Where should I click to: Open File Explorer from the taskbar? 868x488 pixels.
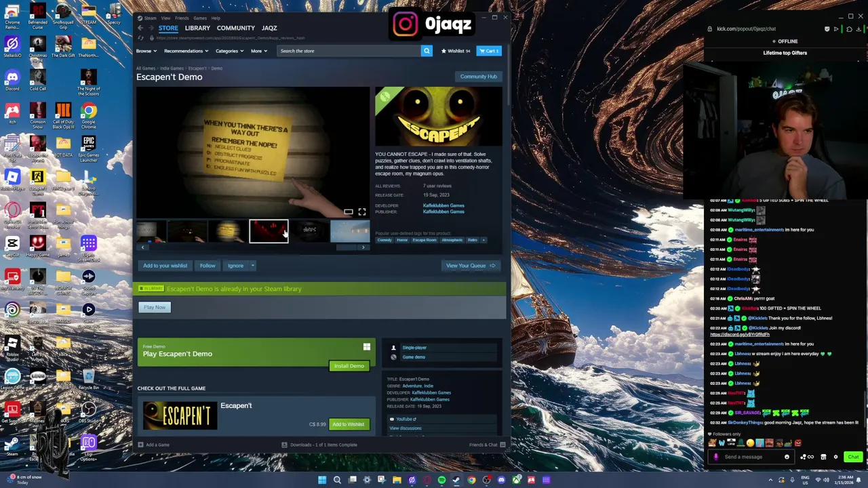point(397,480)
